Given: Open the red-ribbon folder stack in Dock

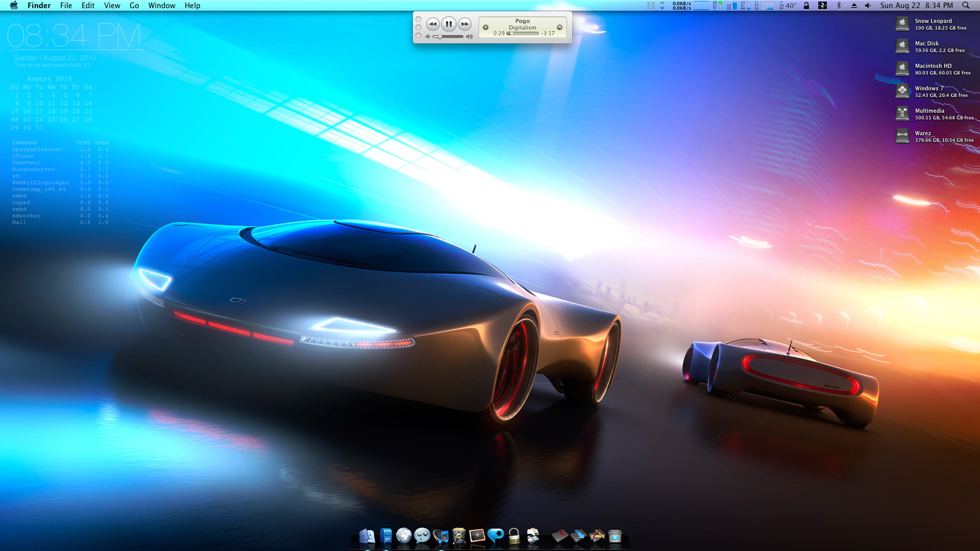Looking at the screenshot, I should (560, 536).
